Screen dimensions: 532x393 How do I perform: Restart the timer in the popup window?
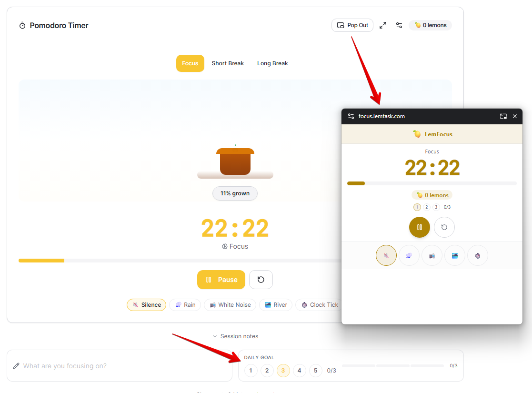[444, 227]
